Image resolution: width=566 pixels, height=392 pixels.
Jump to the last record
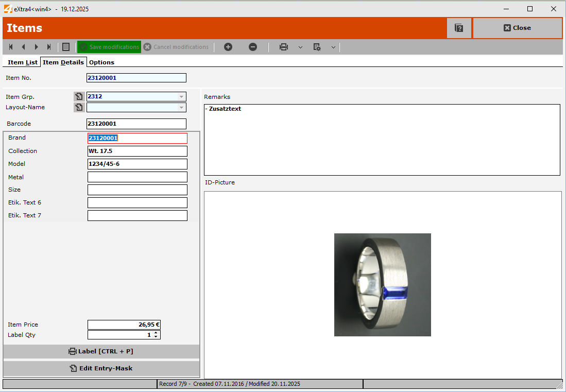pos(49,47)
